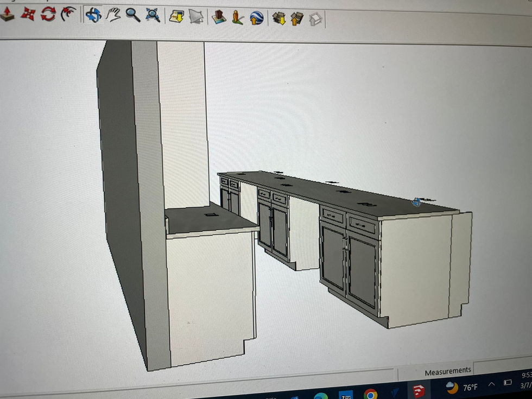532x399 pixels.
Task: Select the Zoom magnifier tool
Action: pos(133,15)
